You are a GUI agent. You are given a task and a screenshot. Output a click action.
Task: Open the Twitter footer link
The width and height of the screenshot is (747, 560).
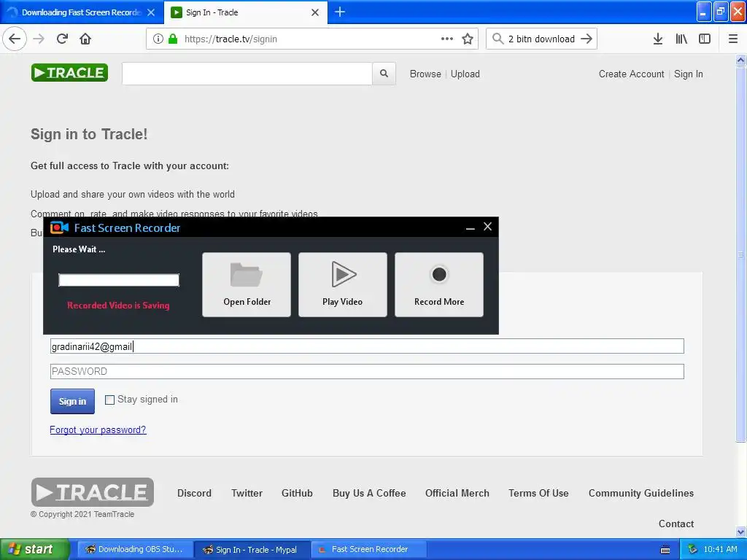pos(247,493)
